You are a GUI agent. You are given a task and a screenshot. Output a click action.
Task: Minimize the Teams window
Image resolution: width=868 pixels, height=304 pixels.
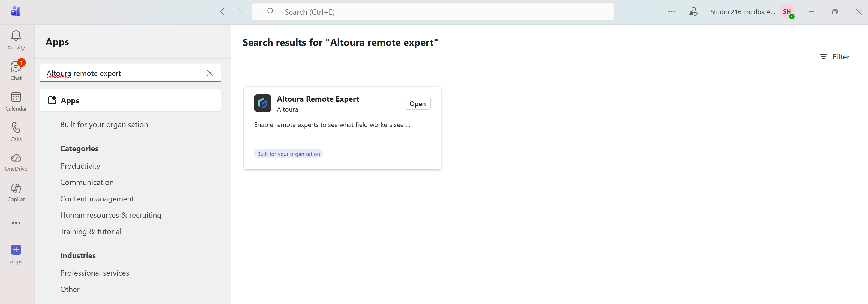coord(811,12)
